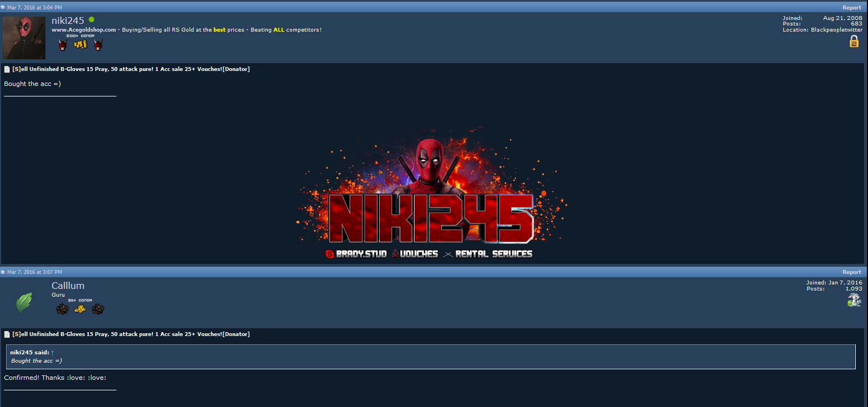The height and width of the screenshot is (407, 868).
Task: Click 'Confirmed! Thanks :love: :love:' text
Action: pyautogui.click(x=55, y=378)
